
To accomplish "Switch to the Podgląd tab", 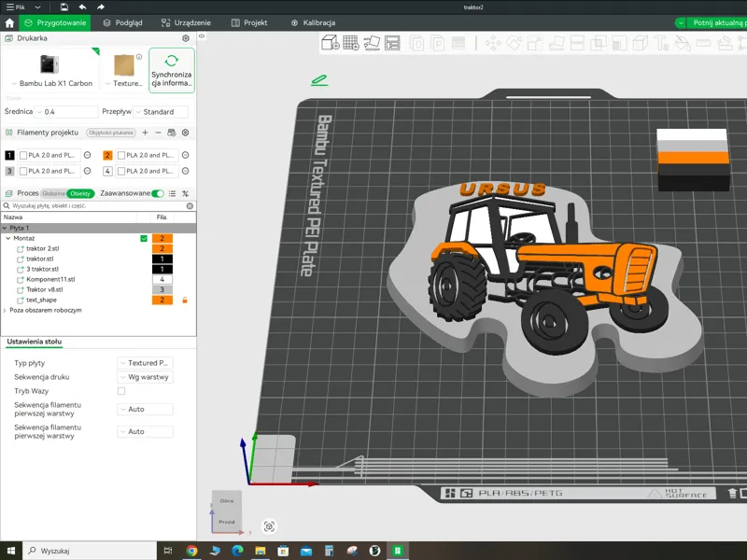I will [123, 22].
